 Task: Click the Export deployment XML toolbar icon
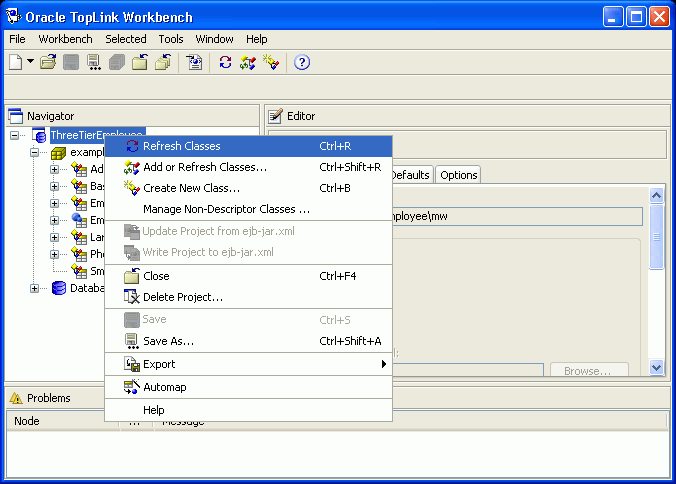click(x=194, y=62)
